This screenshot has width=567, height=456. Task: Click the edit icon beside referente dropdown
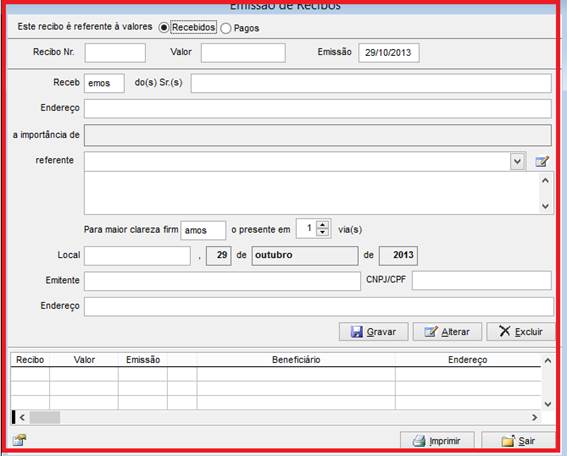point(542,161)
